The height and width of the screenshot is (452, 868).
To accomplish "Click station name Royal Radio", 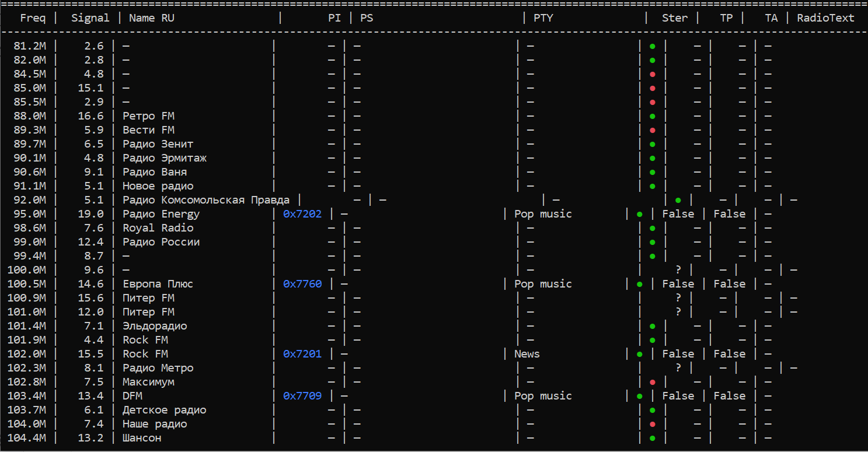I will point(158,228).
